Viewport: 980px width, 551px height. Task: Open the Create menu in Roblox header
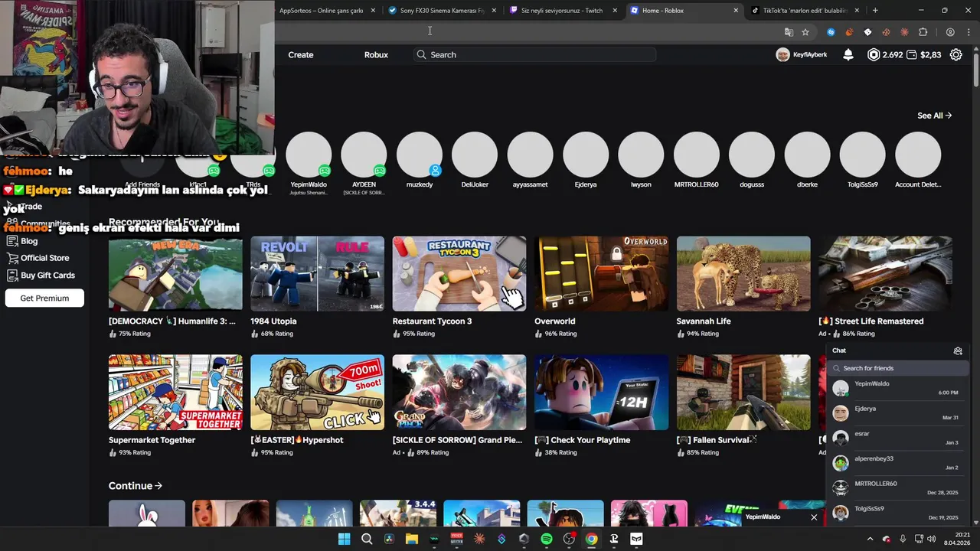click(x=301, y=54)
